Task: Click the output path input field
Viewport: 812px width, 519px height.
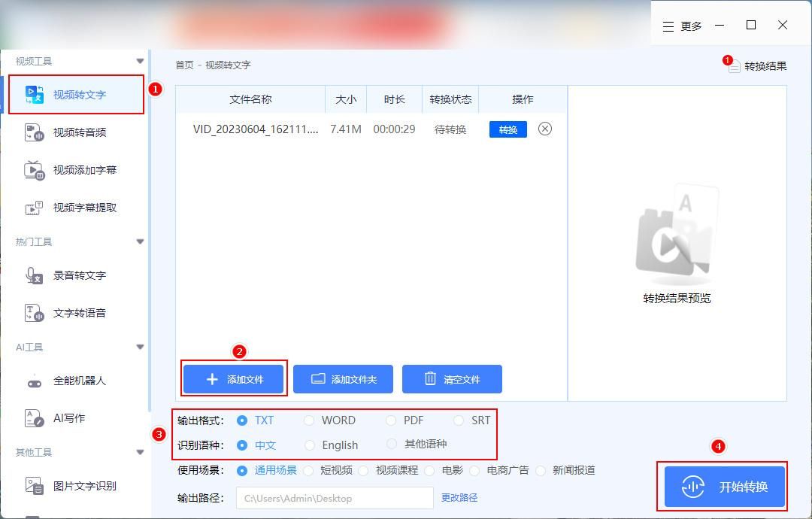Action: [335, 498]
